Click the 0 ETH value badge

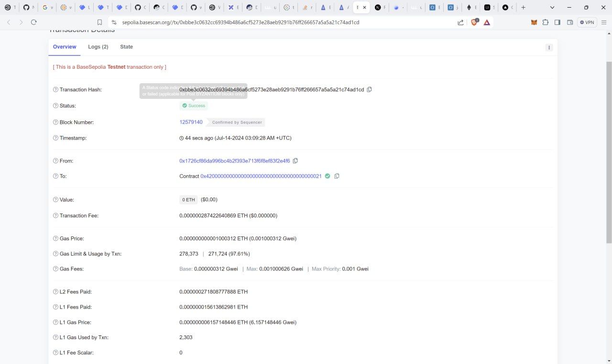coord(188,200)
